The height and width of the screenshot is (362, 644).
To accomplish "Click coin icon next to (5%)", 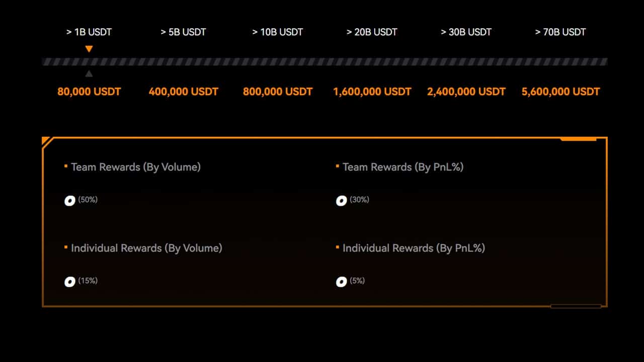I will (341, 282).
